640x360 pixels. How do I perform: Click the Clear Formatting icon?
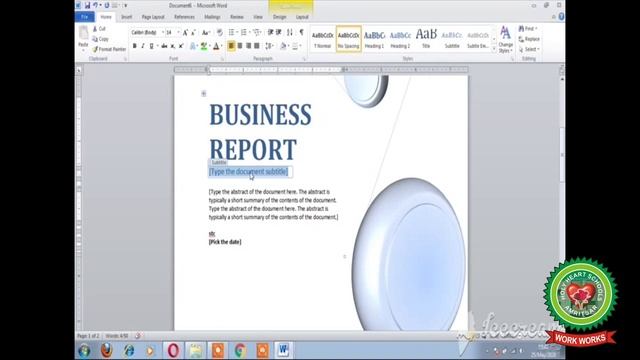[x=220, y=32]
